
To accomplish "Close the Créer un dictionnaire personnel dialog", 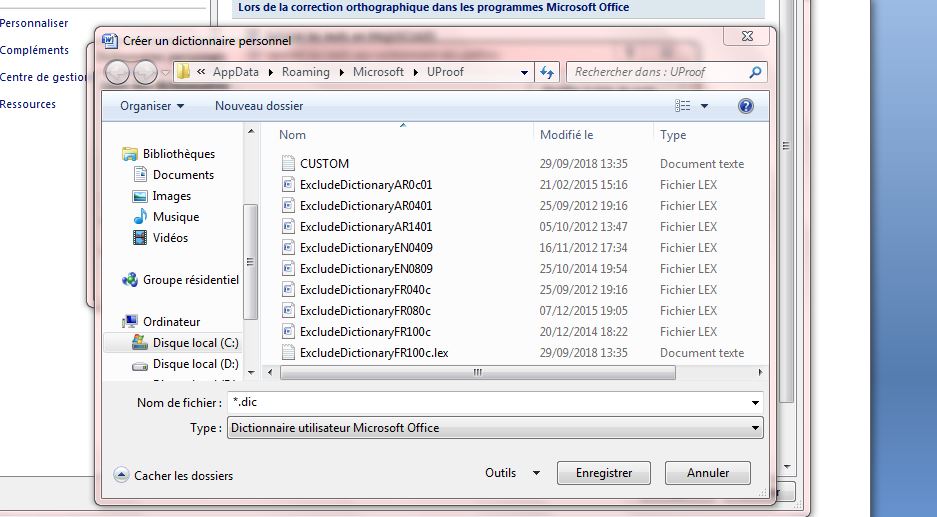I will [x=747, y=36].
